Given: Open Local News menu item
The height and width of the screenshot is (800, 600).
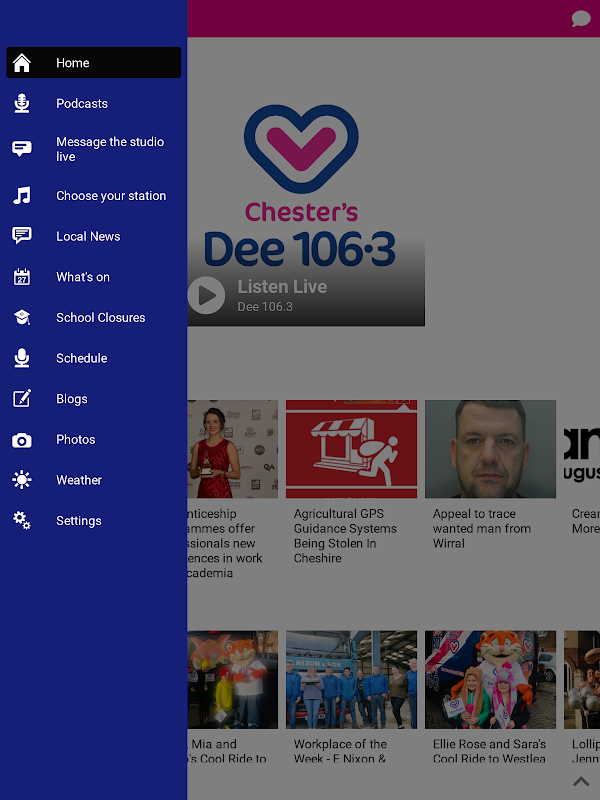Looking at the screenshot, I should click(93, 236).
